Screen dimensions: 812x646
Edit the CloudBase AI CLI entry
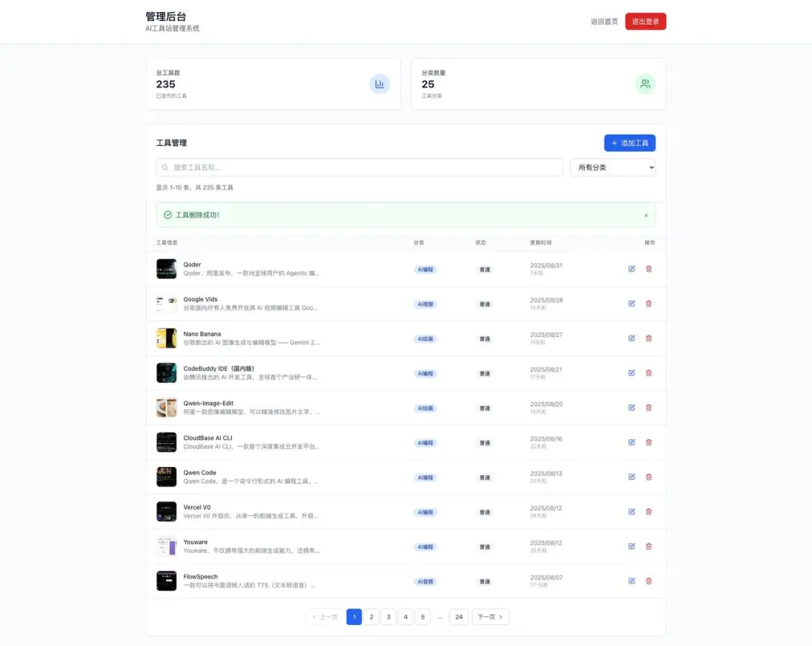point(632,442)
